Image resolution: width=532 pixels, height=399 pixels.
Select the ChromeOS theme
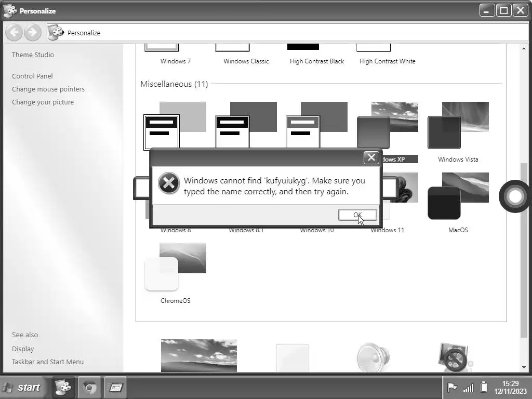(176, 273)
